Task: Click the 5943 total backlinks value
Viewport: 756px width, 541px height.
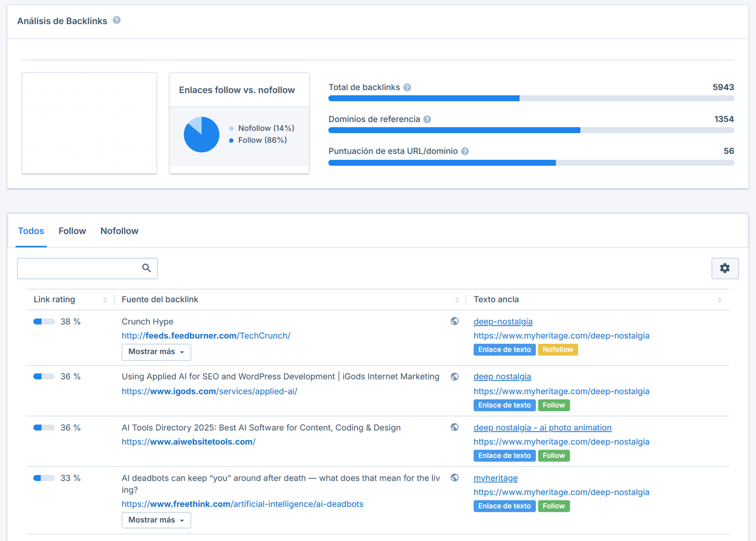Action: coord(723,87)
